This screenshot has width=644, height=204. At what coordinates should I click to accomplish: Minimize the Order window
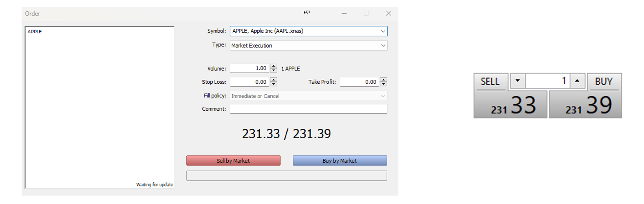click(x=344, y=13)
